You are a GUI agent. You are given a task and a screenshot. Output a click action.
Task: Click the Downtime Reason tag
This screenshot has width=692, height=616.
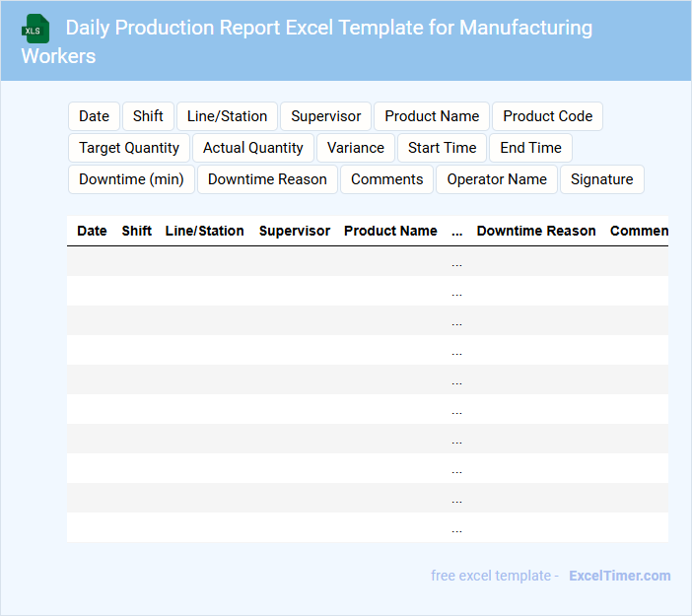click(x=267, y=179)
